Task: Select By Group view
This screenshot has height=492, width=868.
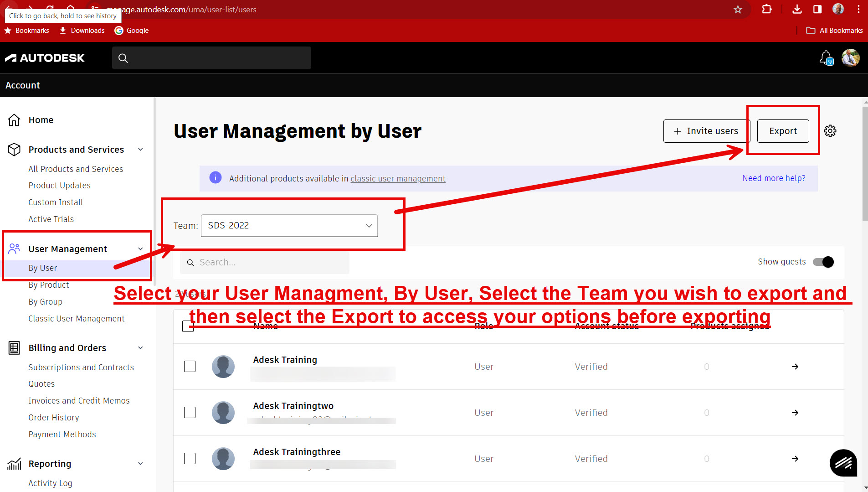Action: 46,302
